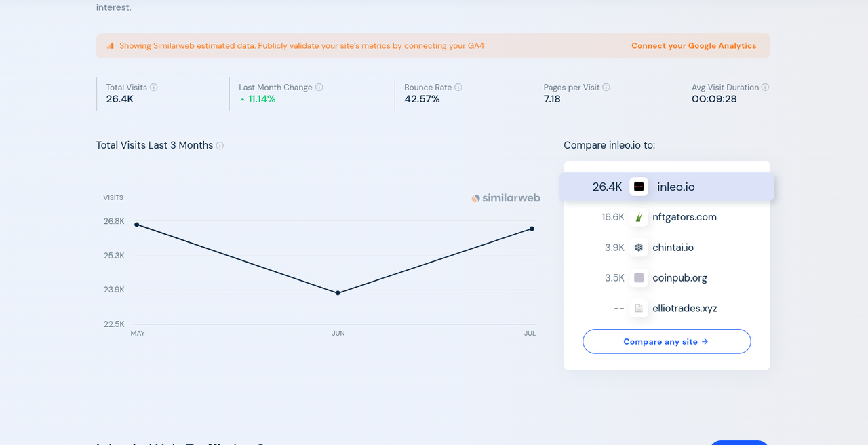Image resolution: width=868 pixels, height=445 pixels.
Task: Select inleo.io row in compare list
Action: (667, 187)
